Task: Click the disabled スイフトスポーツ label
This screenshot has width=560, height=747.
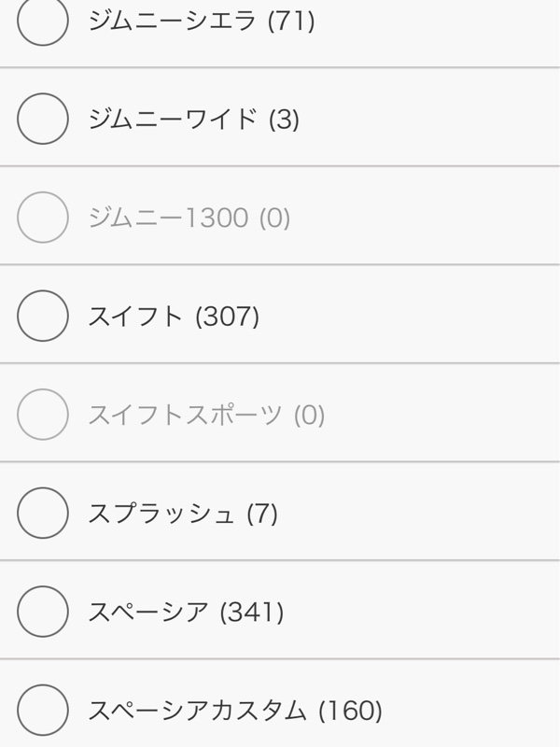Action: click(185, 415)
